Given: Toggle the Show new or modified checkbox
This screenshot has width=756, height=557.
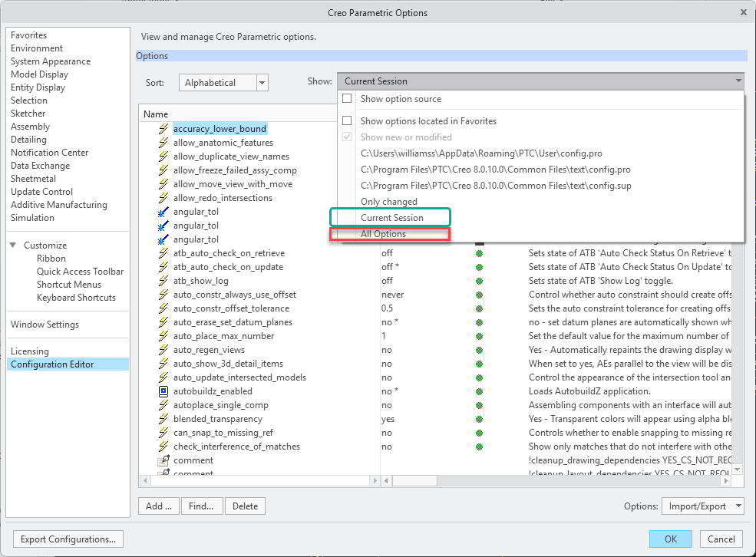Looking at the screenshot, I should click(x=347, y=137).
